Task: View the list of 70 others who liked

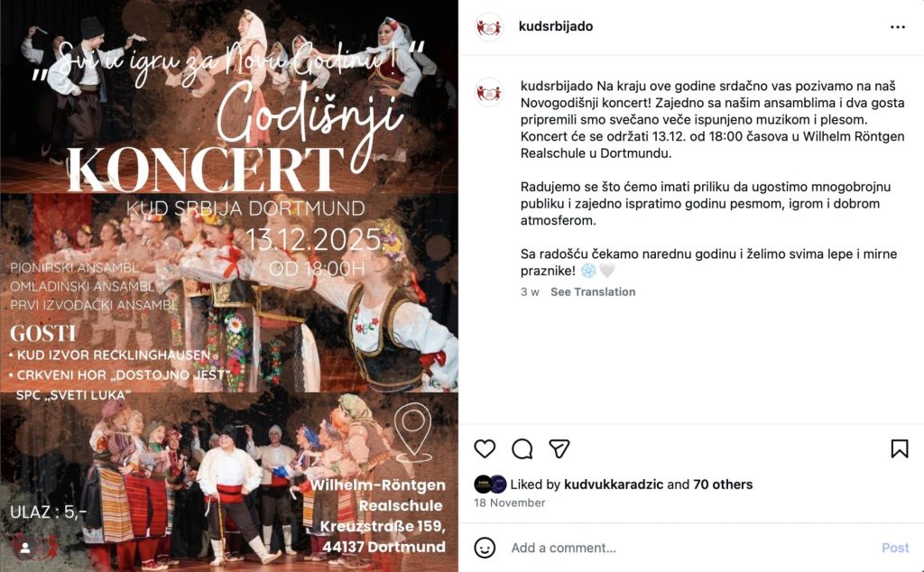Action: [x=723, y=484]
